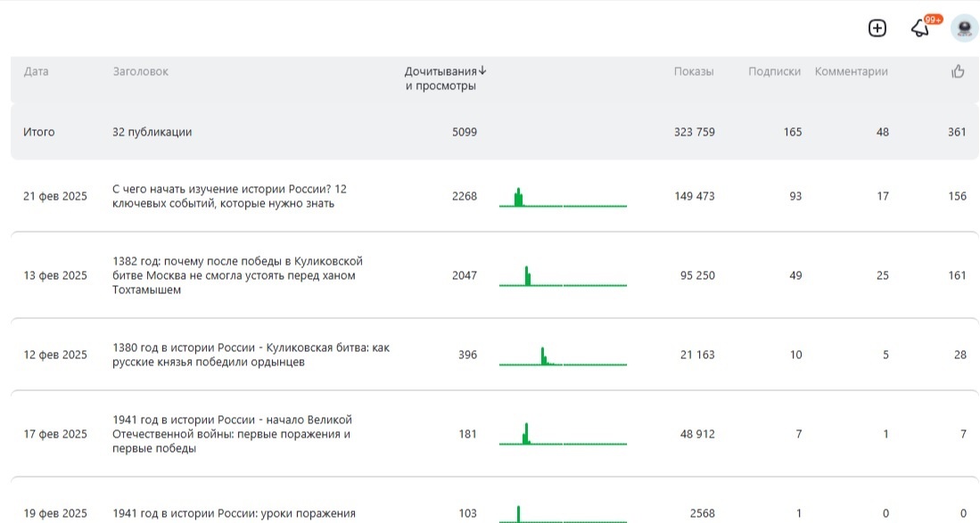Viewport: 980px width, 523px height.
Task: Click impressions value 149 473
Action: pyautogui.click(x=695, y=196)
